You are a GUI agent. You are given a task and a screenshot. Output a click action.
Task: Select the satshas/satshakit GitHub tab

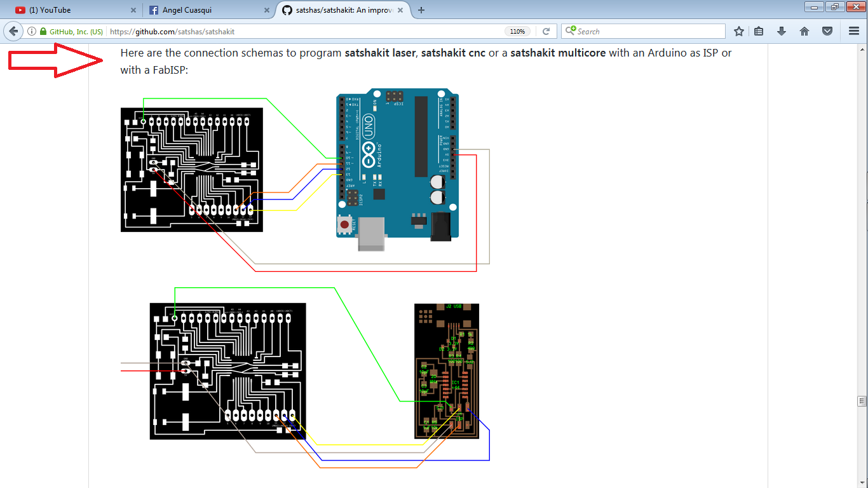click(343, 10)
